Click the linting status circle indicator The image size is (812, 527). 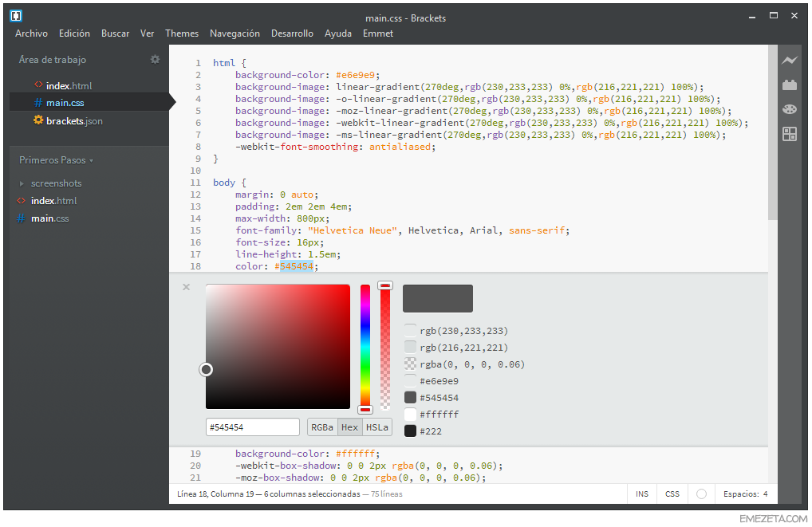coord(701,494)
